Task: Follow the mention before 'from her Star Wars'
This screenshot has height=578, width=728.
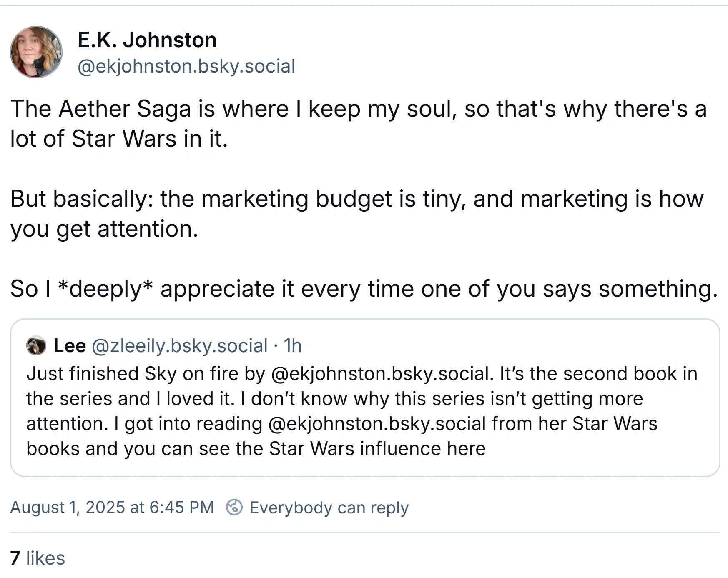Action: (x=377, y=423)
